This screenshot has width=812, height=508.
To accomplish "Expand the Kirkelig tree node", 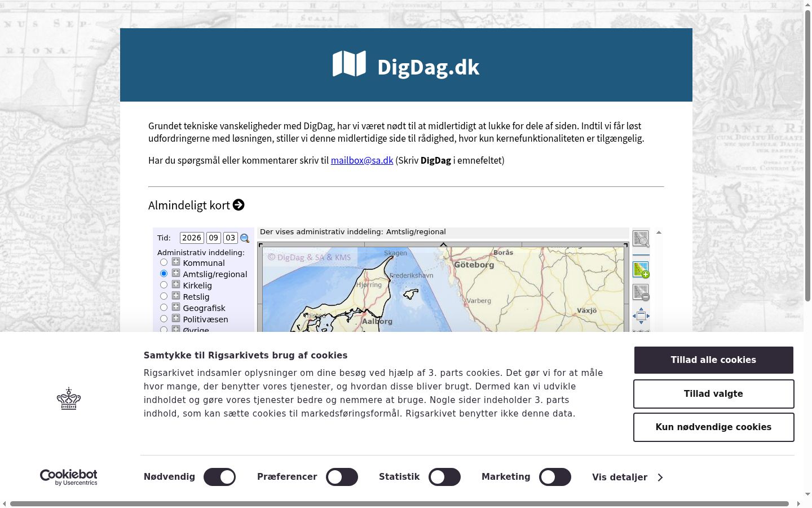I will (176, 284).
